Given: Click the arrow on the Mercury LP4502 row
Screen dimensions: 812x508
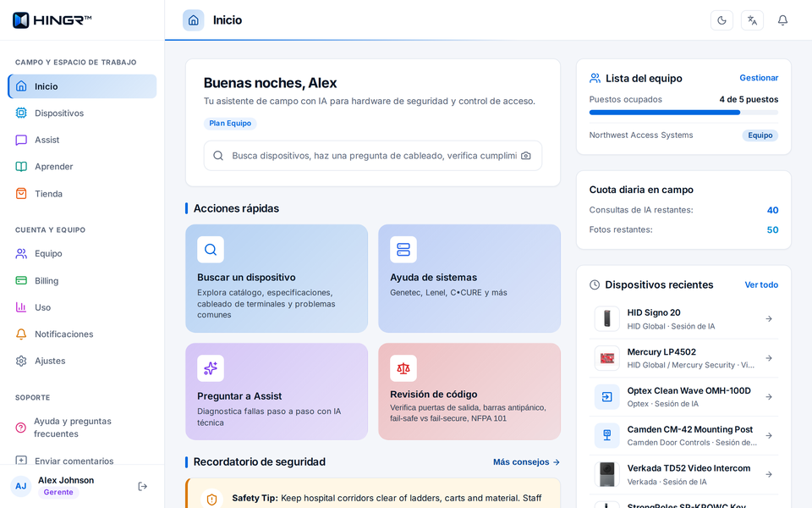Looking at the screenshot, I should tap(769, 358).
